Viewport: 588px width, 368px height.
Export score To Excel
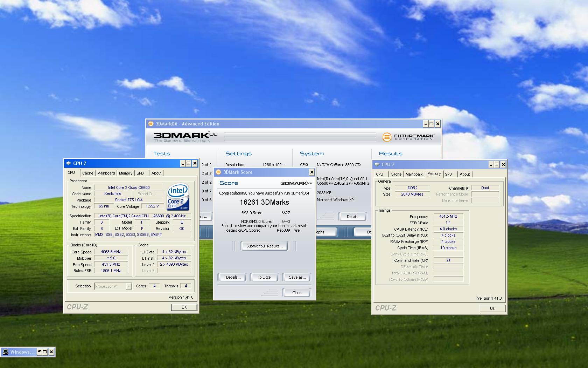click(265, 277)
